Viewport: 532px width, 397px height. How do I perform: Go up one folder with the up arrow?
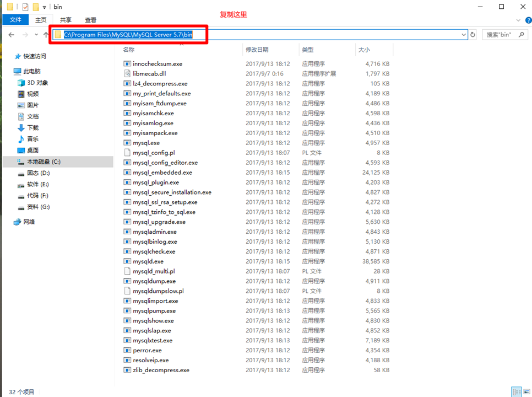pyautogui.click(x=46, y=35)
